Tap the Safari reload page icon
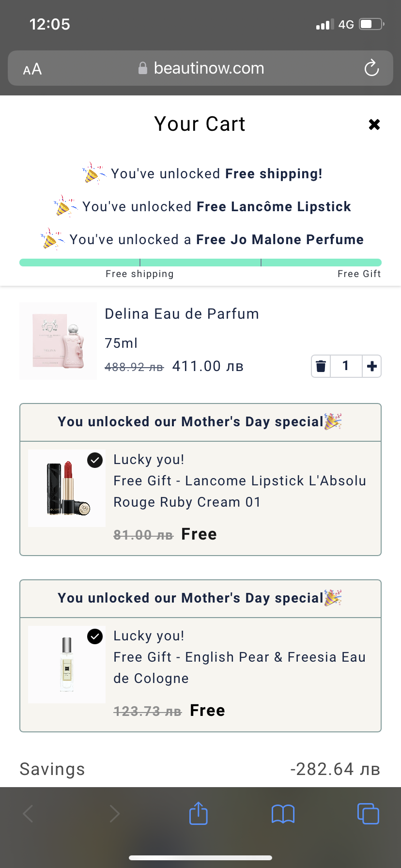Viewport: 401px width, 868px height. coord(371,68)
